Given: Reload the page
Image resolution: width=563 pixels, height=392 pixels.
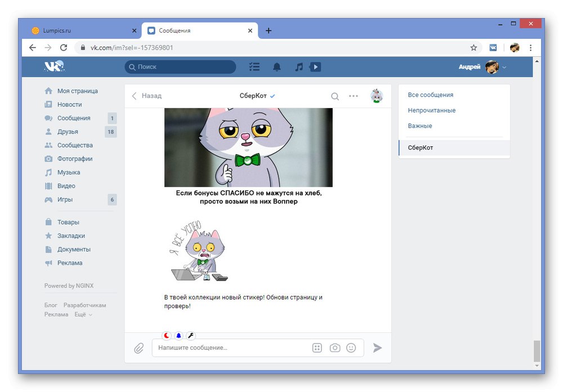Looking at the screenshot, I should pyautogui.click(x=64, y=47).
